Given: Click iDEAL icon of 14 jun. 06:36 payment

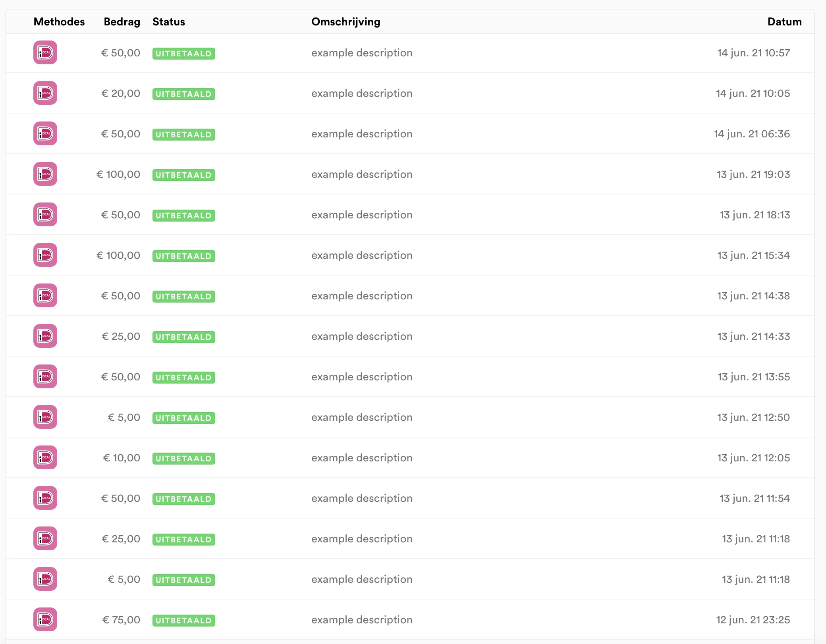Looking at the screenshot, I should click(45, 133).
